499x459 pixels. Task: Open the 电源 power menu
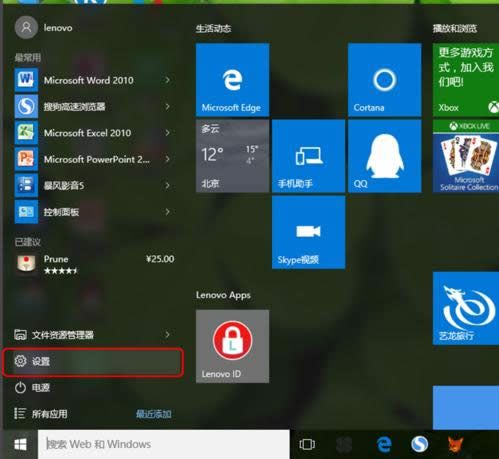[93, 388]
